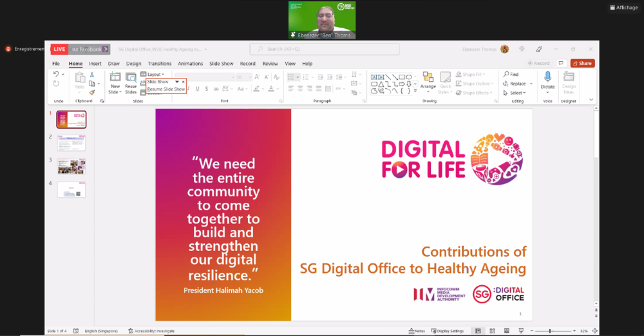
Task: Clear all formatting icon
Action: (277, 77)
